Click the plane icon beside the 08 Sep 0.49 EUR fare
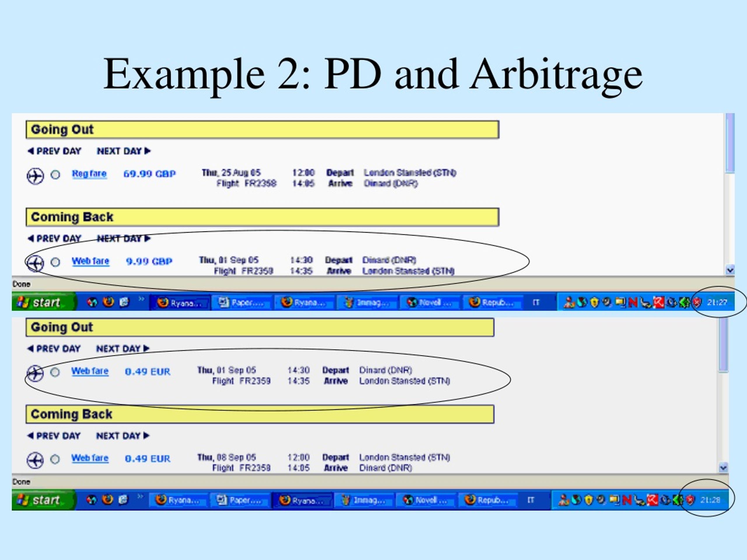This screenshot has width=747, height=560. coord(35,461)
